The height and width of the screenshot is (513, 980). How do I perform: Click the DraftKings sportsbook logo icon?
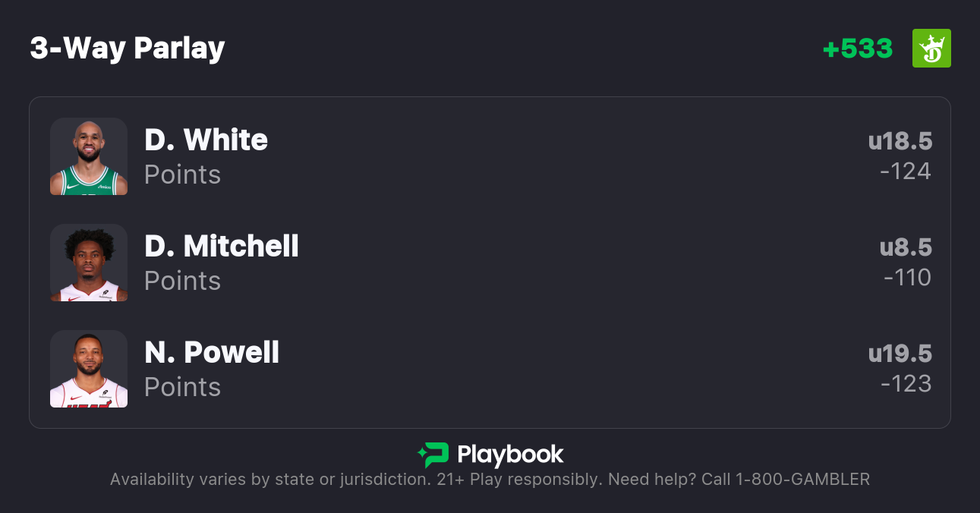tap(931, 49)
